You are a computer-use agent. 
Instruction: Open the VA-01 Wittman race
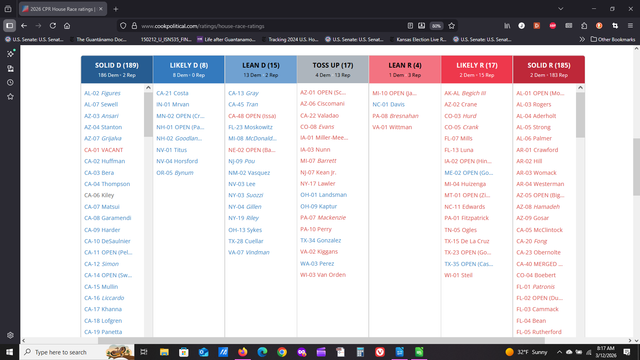click(392, 127)
